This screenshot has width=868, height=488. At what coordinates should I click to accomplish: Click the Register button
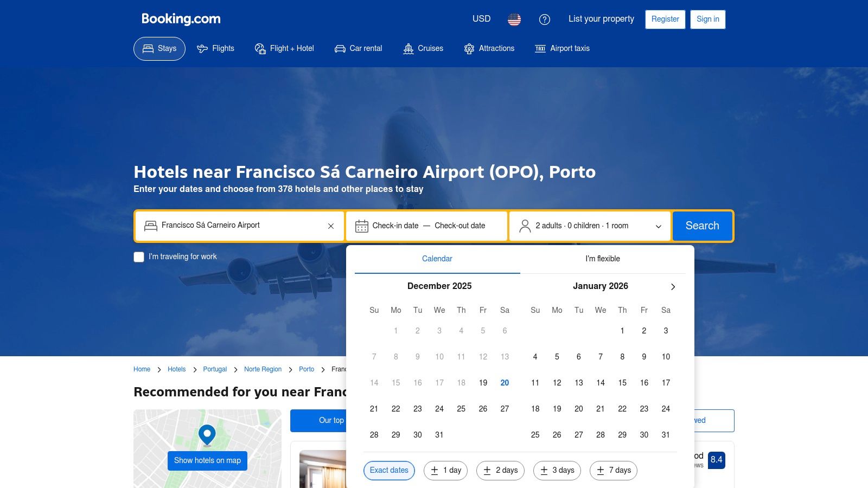(665, 20)
